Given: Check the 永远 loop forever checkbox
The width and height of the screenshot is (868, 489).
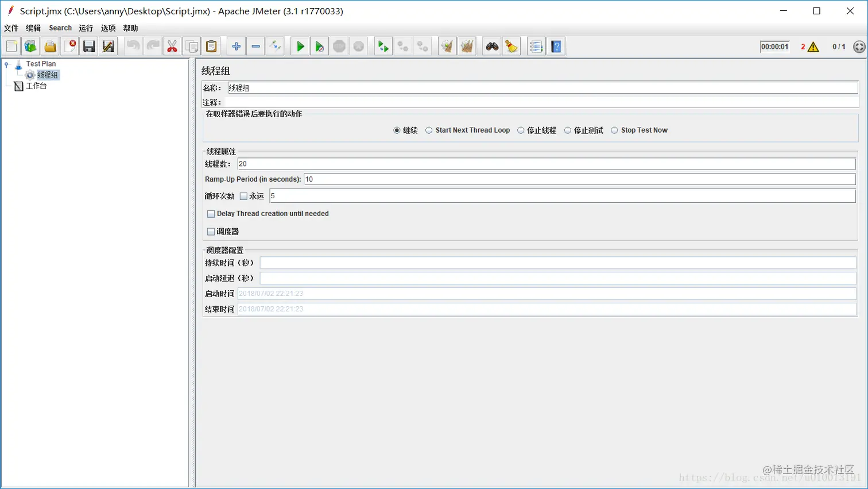Looking at the screenshot, I should tap(243, 197).
